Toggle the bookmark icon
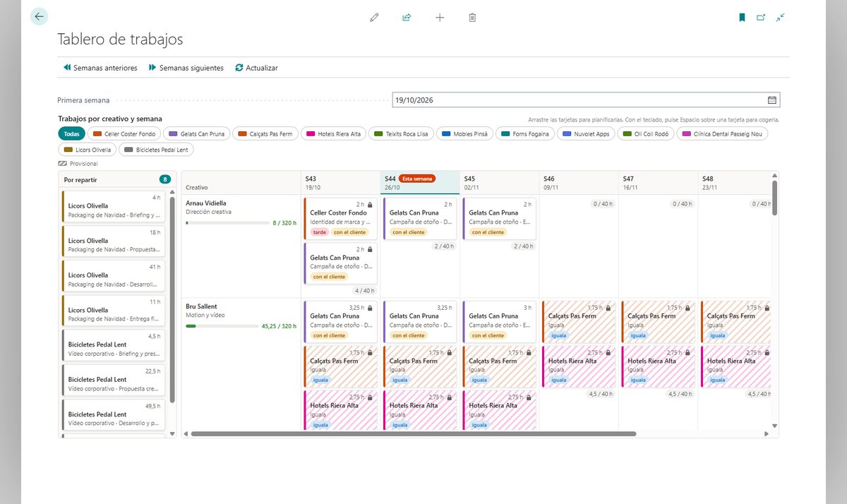This screenshot has width=847, height=504. pos(742,17)
